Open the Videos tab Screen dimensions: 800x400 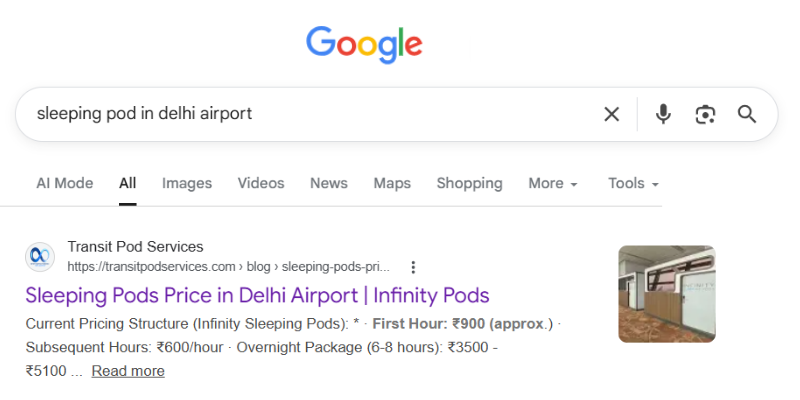[x=261, y=184]
